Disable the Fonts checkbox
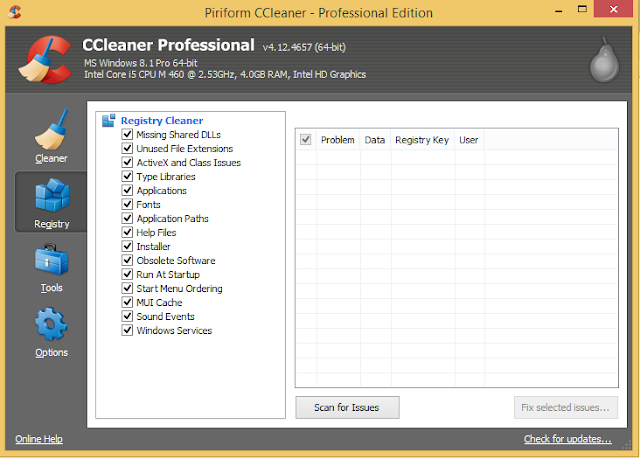The height and width of the screenshot is (459, 640). pos(127,204)
